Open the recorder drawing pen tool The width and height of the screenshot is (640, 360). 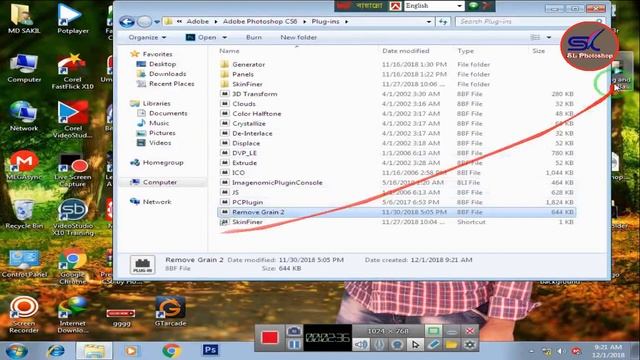pyautogui.click(x=433, y=345)
